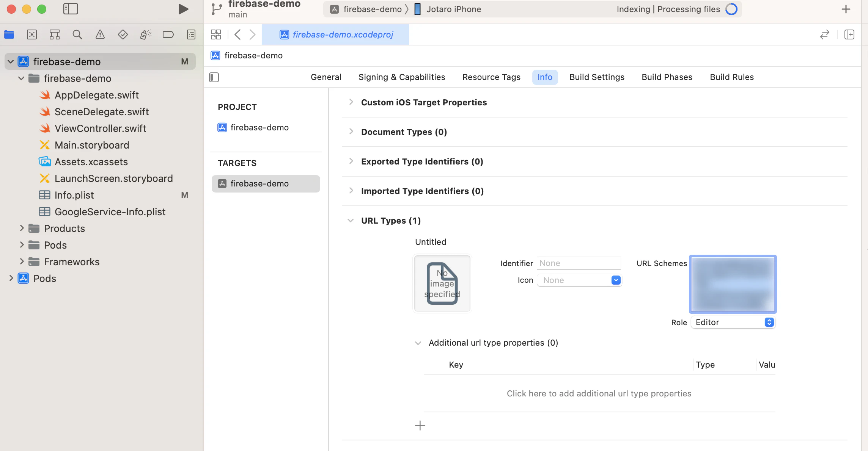The image size is (868, 451).
Task: Expand Exported Type Identifiers section
Action: click(351, 161)
